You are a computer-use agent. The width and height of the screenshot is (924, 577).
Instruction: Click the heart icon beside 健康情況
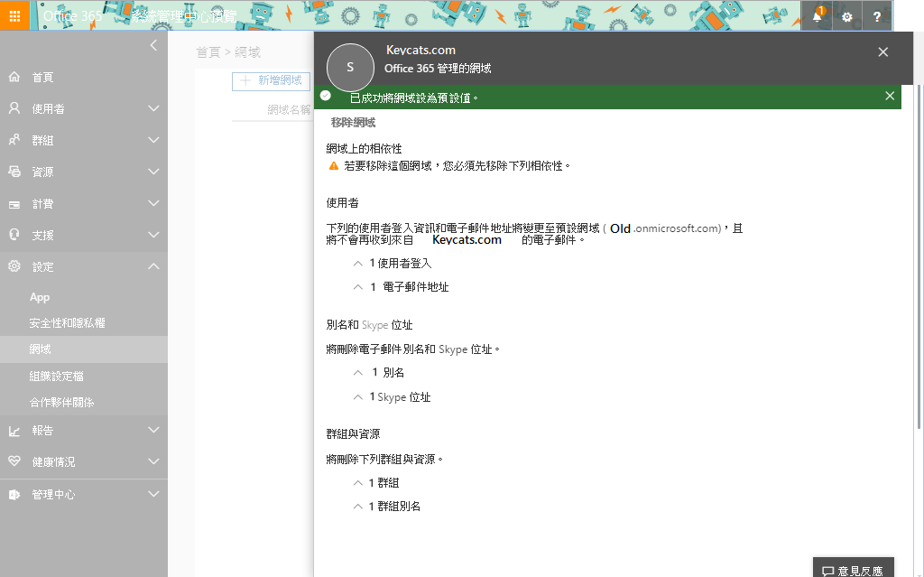click(x=14, y=461)
